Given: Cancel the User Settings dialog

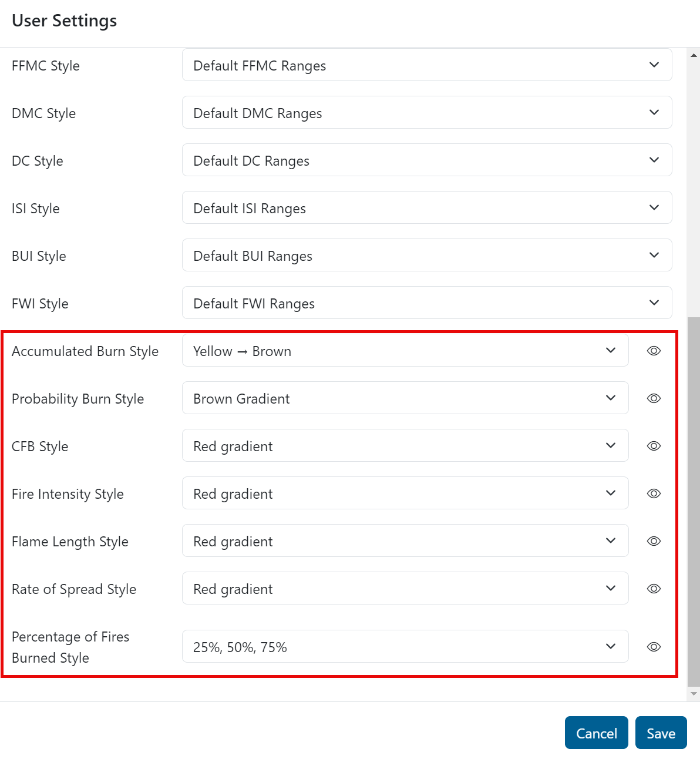Looking at the screenshot, I should [x=596, y=733].
